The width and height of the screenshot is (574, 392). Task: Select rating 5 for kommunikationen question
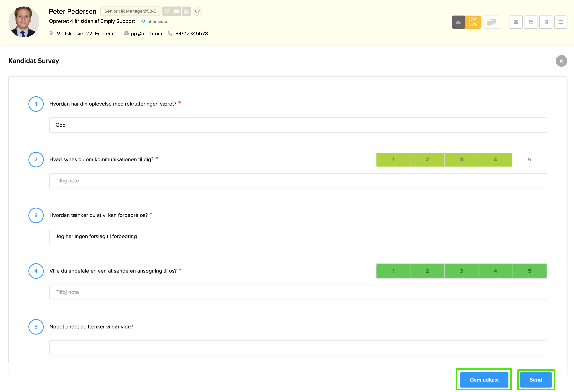coord(529,159)
